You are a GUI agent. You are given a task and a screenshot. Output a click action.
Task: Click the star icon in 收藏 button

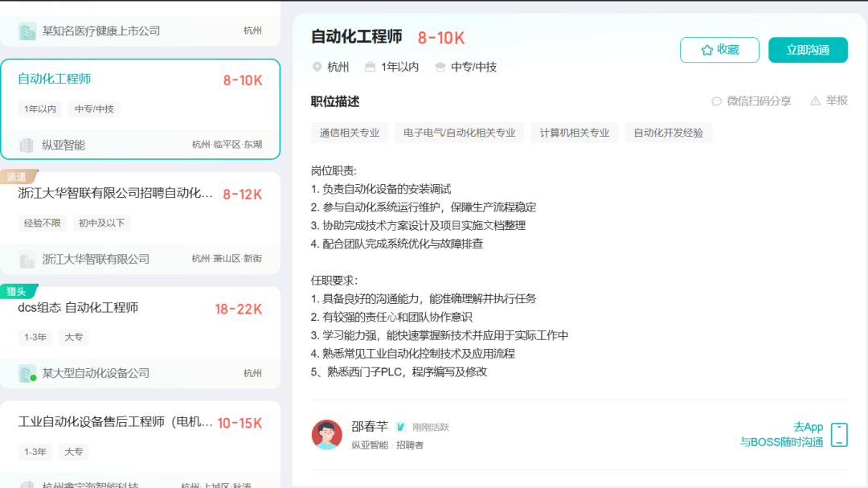(x=706, y=50)
